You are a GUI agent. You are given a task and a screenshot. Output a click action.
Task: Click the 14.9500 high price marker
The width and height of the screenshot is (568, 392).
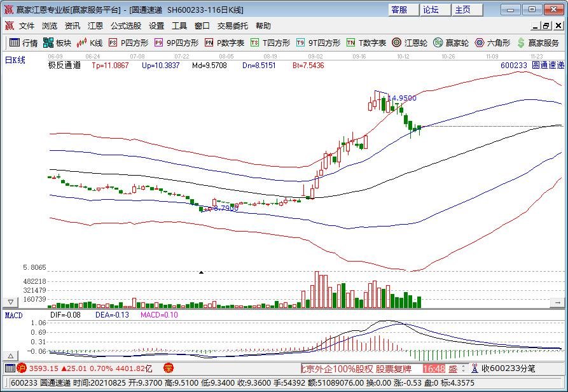(x=402, y=98)
